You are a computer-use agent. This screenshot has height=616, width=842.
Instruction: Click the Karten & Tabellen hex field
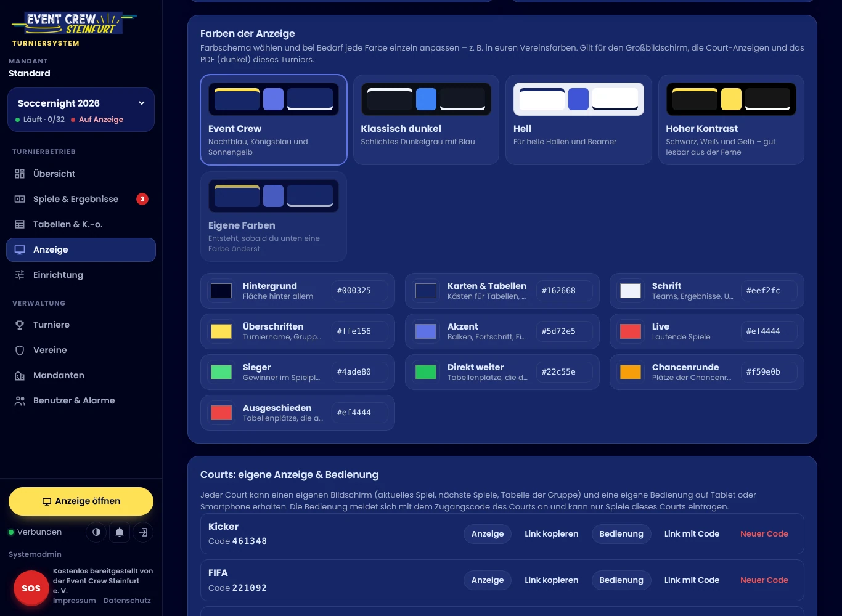564,291
